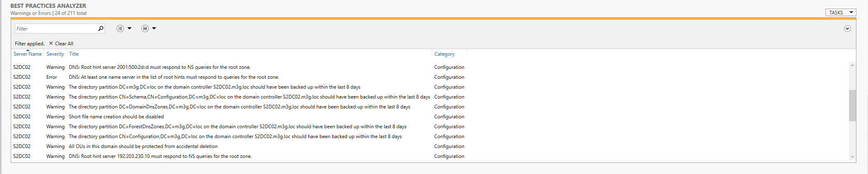Sort by the Title column header
This screenshot has width=868, height=174.
(74, 54)
